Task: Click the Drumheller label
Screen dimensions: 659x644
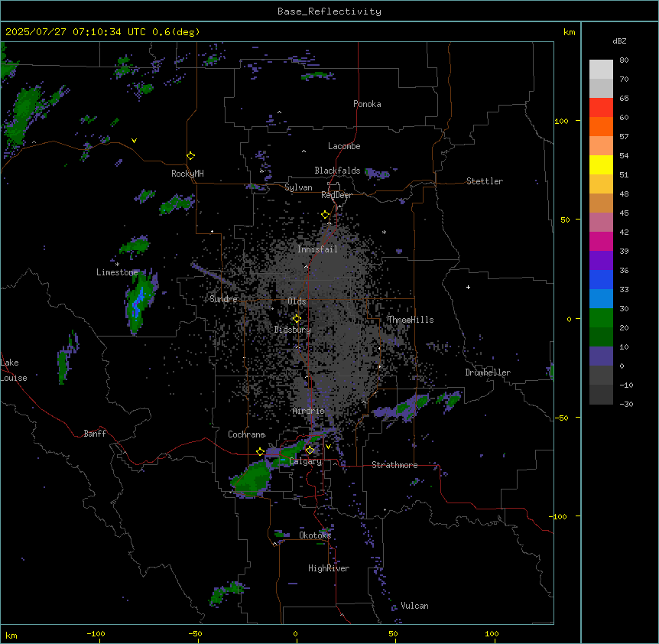Action: pyautogui.click(x=488, y=372)
